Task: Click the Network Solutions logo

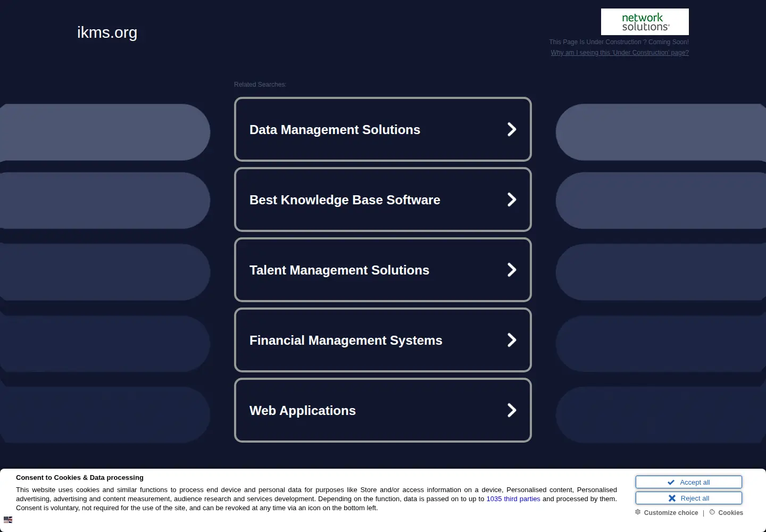Action: pos(645,22)
